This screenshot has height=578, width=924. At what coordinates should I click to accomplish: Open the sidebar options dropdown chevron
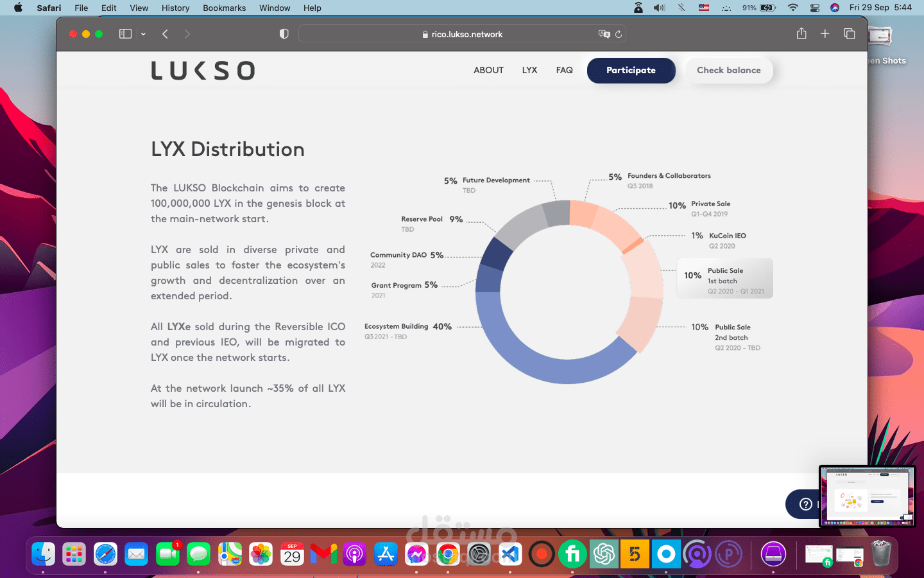(143, 34)
